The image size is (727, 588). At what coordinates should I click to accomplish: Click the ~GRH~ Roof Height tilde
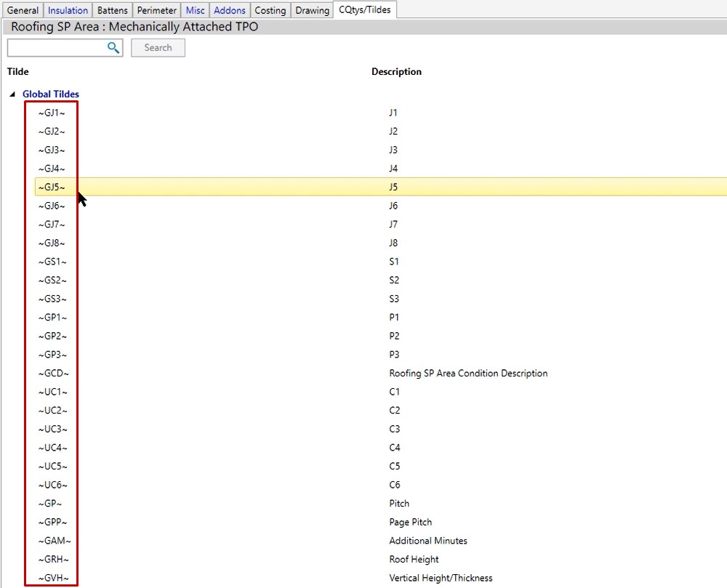54,559
